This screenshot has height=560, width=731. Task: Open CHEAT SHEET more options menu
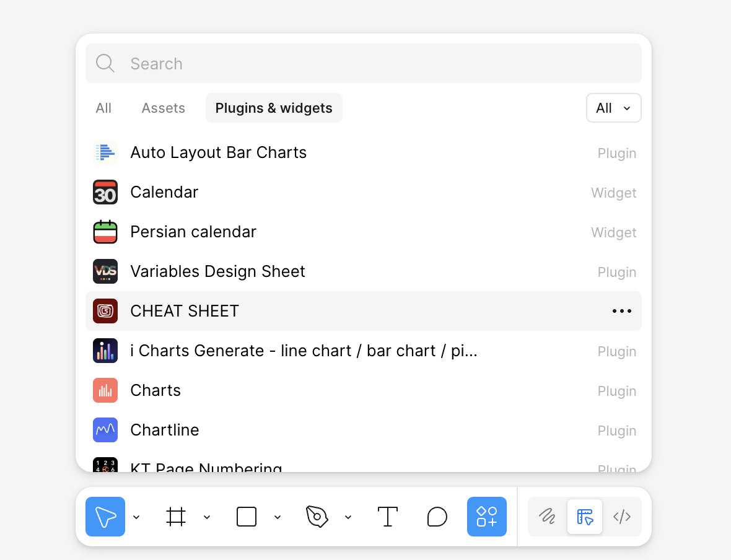(621, 311)
